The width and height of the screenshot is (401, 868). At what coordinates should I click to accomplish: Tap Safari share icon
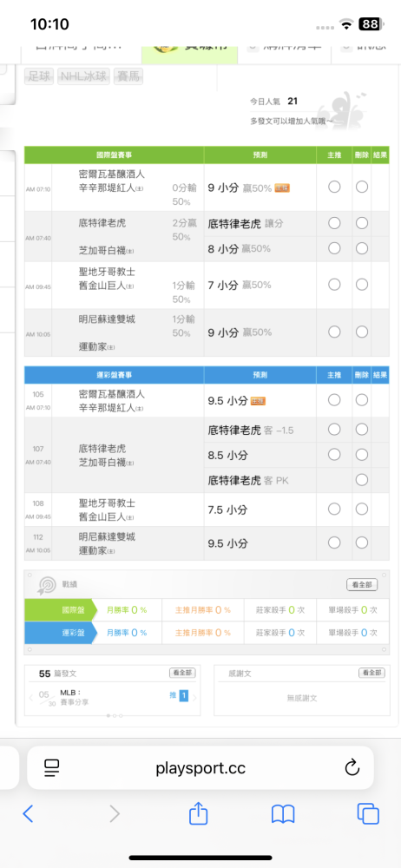[x=198, y=812]
